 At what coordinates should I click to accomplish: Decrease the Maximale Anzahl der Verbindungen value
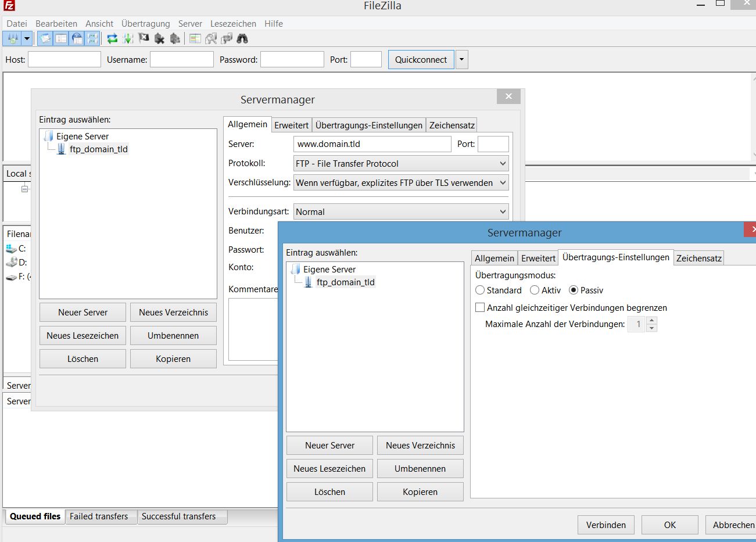651,328
